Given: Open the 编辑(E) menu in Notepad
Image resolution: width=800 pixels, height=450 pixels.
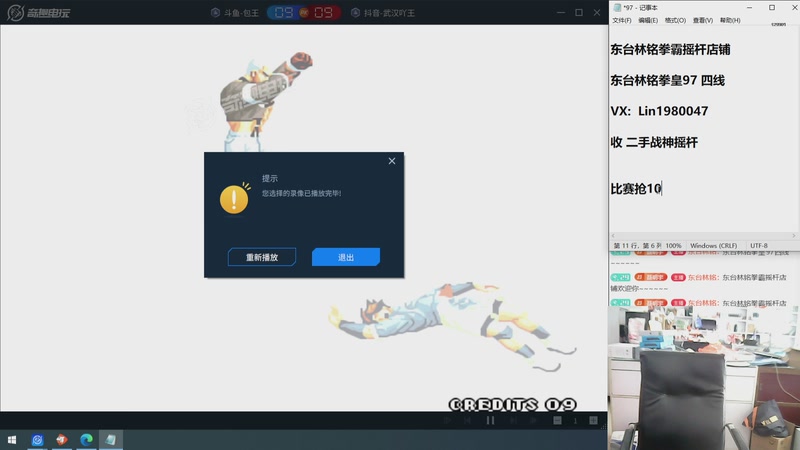Looking at the screenshot, I should pos(648,20).
